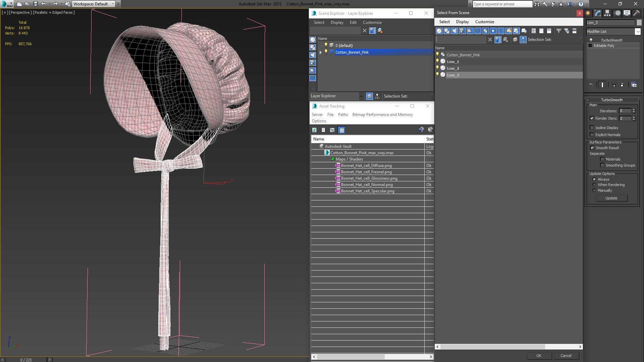Open the Create panel star tab

tap(588, 13)
